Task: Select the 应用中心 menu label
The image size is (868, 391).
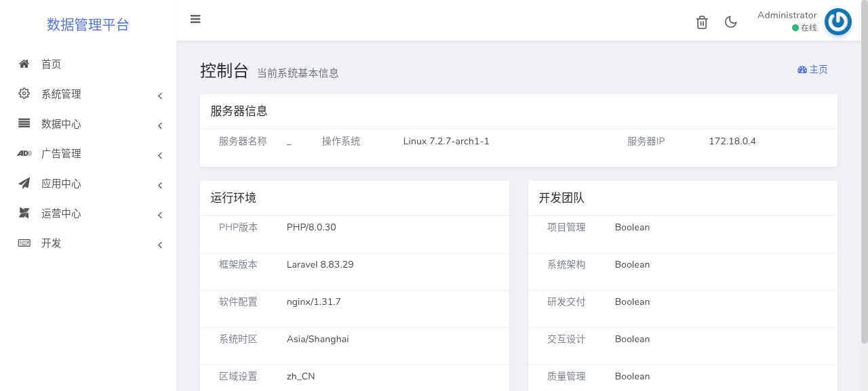Action: click(61, 184)
